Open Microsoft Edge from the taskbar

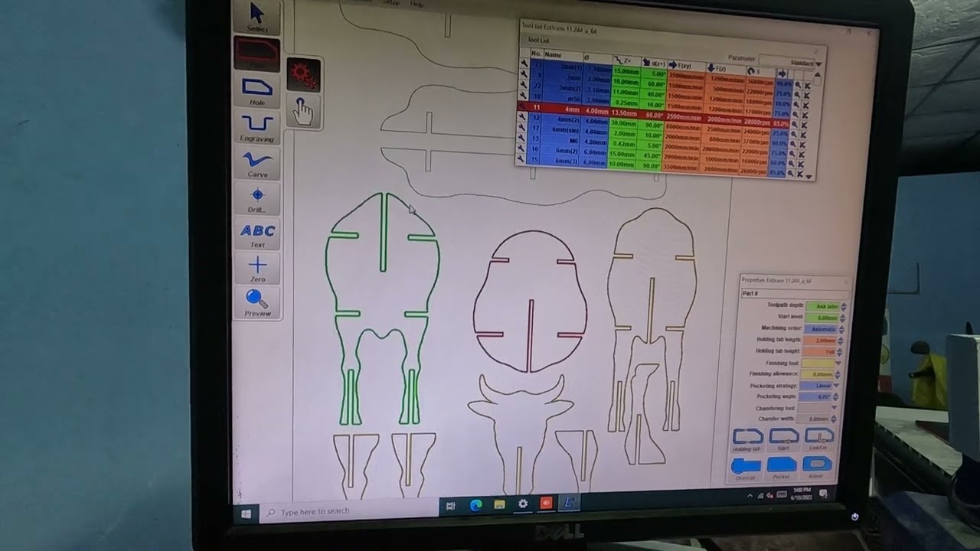pyautogui.click(x=475, y=505)
